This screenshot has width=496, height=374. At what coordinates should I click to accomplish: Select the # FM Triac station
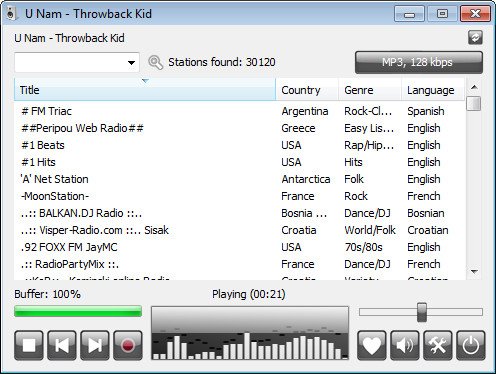click(239, 111)
